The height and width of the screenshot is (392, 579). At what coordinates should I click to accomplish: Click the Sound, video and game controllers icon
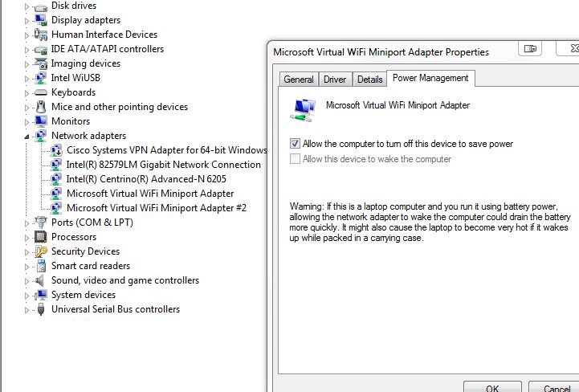tap(41, 280)
